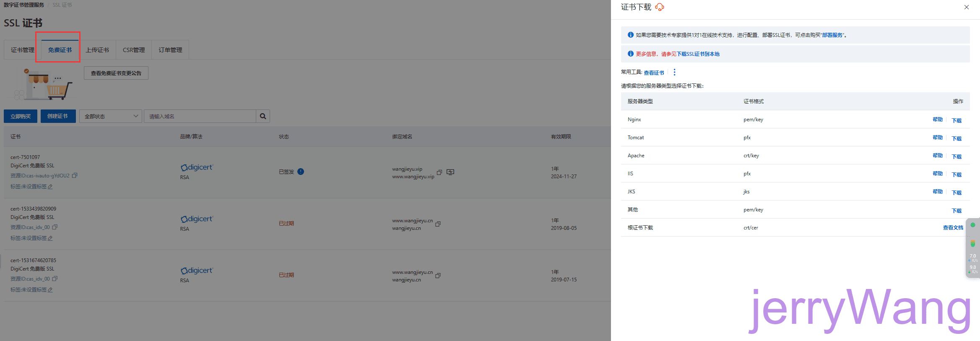Go to the 上传证书 tab
Screen dimensions: 980x341
[97, 50]
